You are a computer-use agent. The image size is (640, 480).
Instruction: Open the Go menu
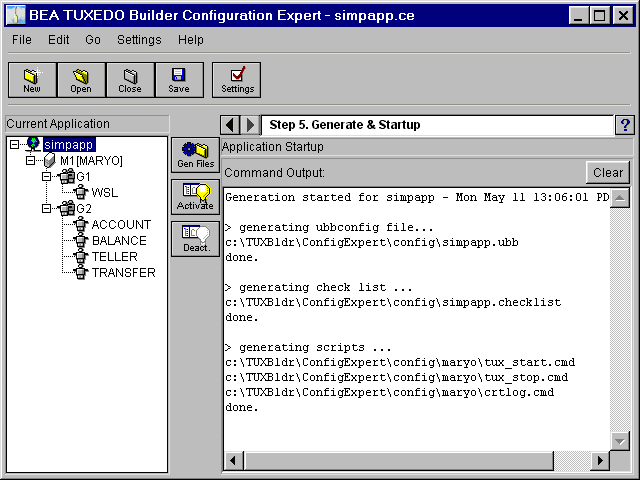[x=93, y=40]
